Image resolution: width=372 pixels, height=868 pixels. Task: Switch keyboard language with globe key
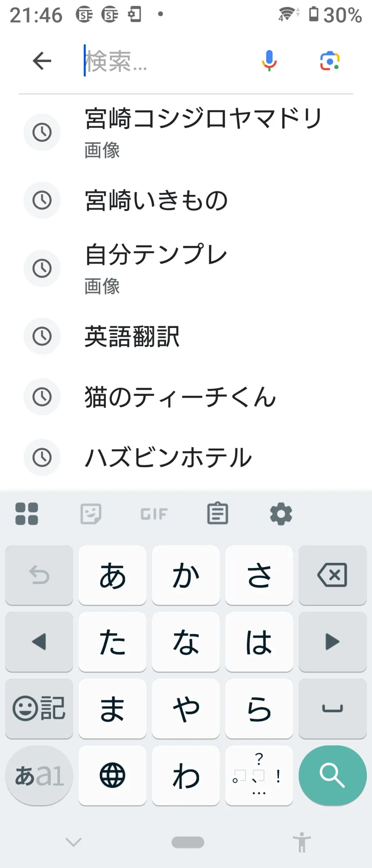pos(112,775)
